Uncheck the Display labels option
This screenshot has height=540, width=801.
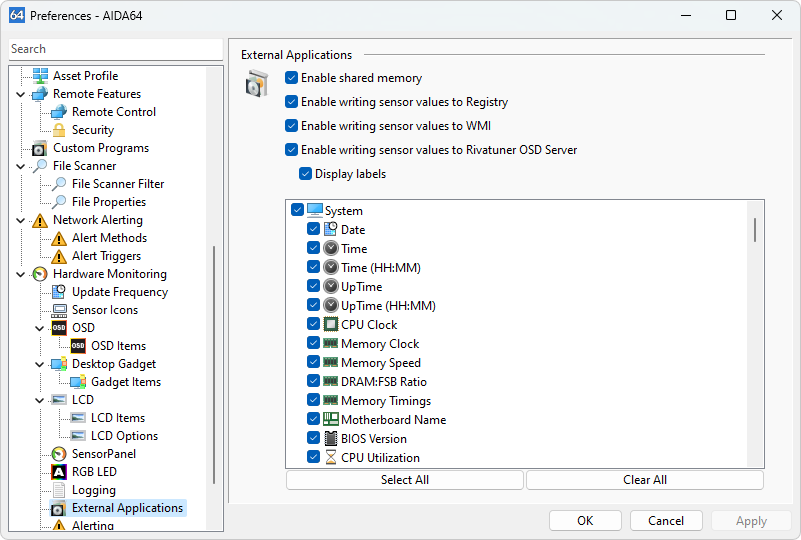tap(306, 174)
